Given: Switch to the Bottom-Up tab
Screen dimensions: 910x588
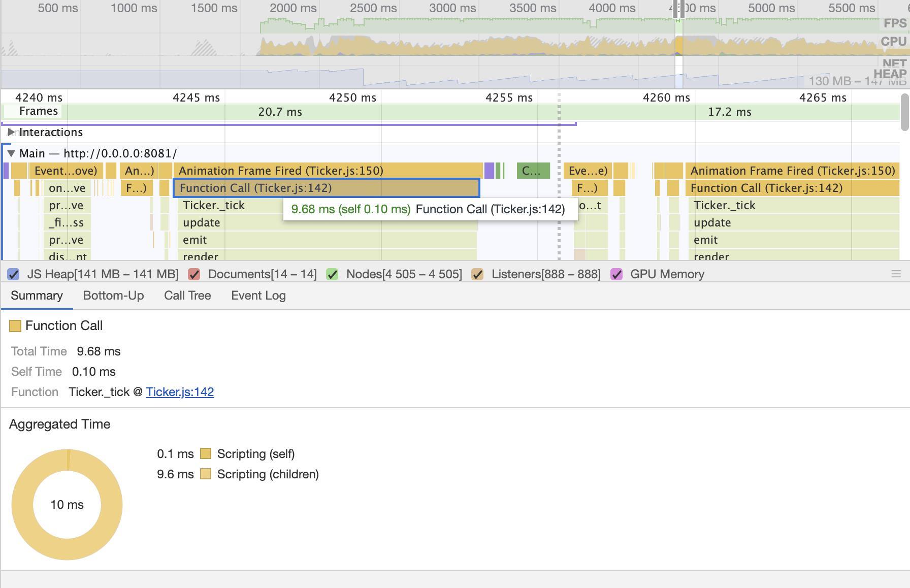Looking at the screenshot, I should click(113, 296).
